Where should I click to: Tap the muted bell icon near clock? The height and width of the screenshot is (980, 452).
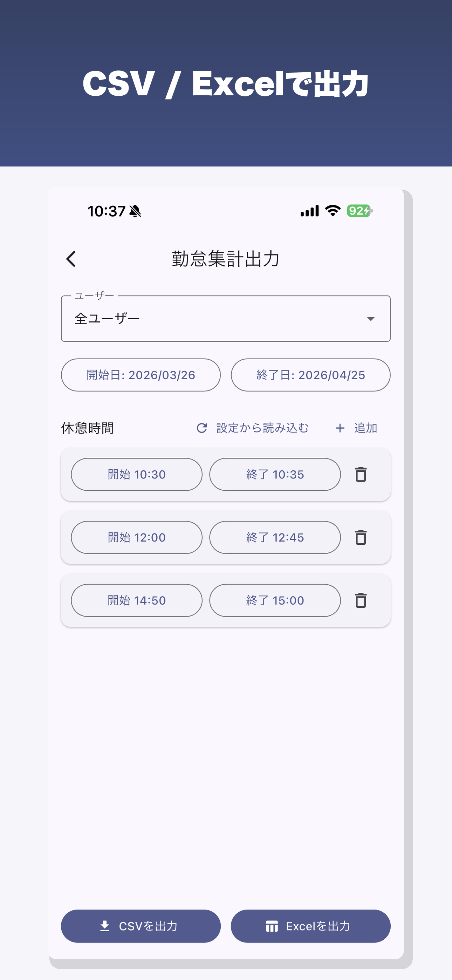point(135,211)
